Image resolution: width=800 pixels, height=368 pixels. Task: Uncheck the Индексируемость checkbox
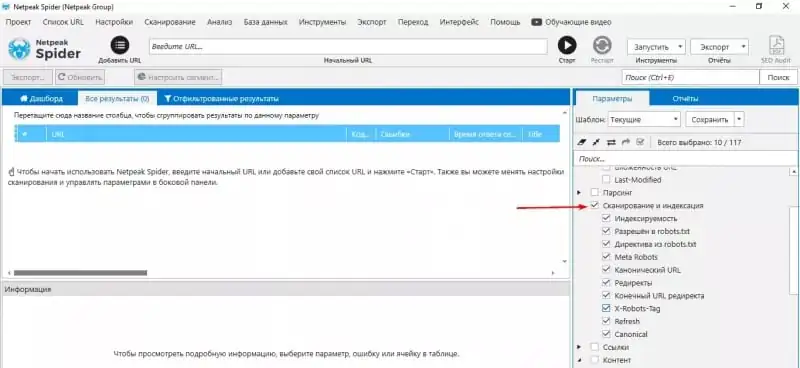[606, 218]
